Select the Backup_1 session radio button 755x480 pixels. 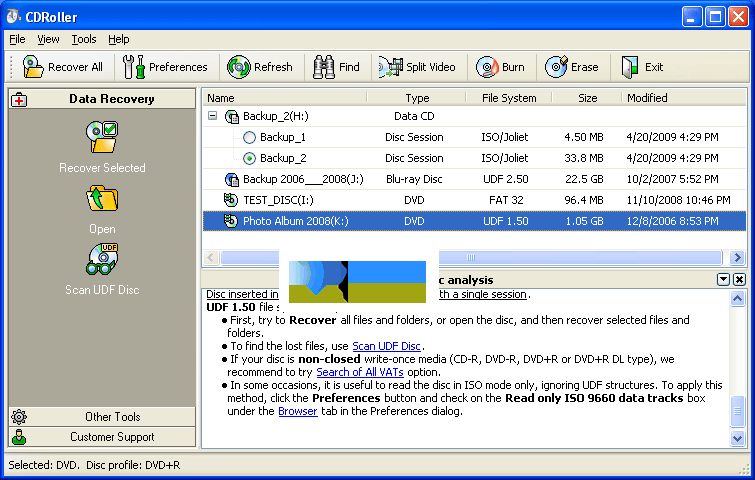[249, 137]
